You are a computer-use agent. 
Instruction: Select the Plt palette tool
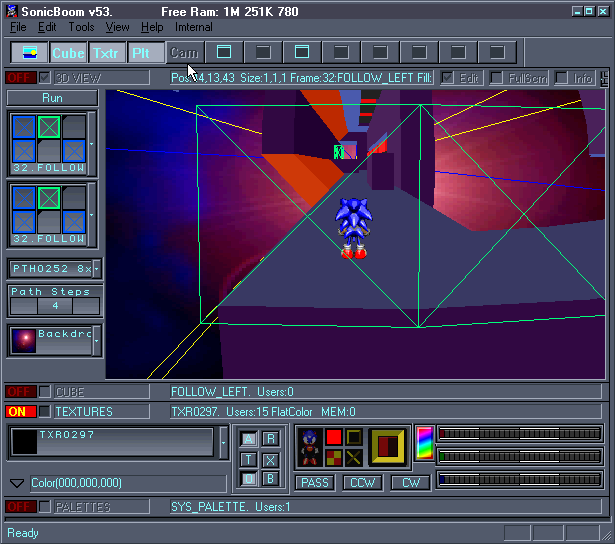click(x=145, y=53)
